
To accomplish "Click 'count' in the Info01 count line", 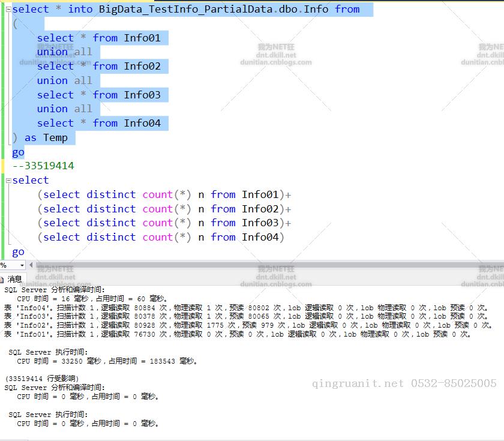I will coord(157,194).
